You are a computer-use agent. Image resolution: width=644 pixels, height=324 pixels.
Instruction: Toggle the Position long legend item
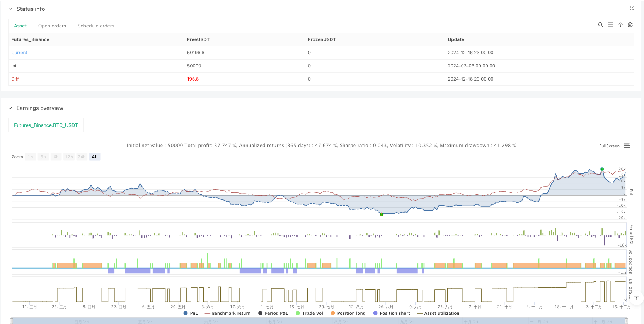348,313
